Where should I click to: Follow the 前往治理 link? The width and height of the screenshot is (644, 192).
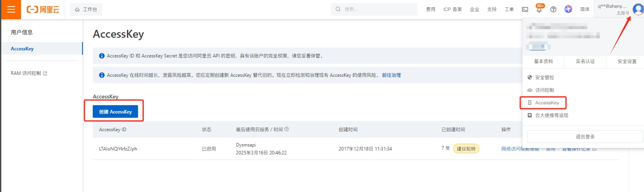(x=391, y=75)
